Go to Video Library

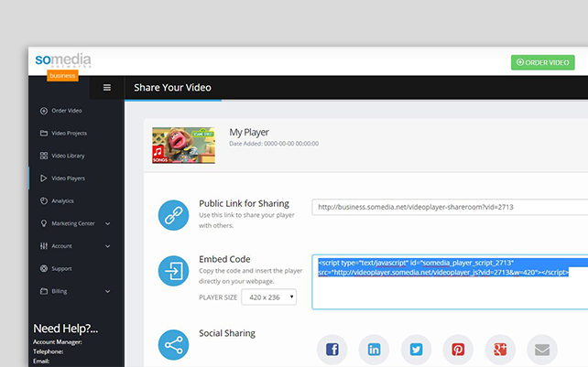coord(68,156)
